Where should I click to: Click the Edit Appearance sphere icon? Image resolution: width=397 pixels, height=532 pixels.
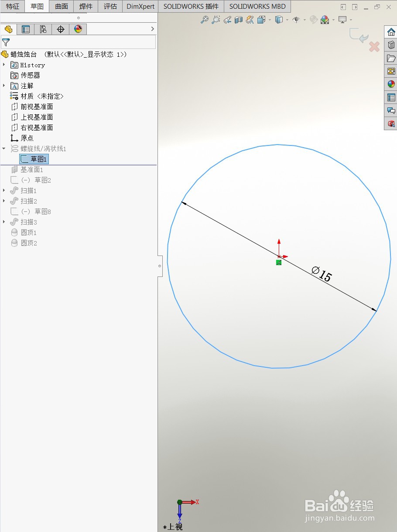[x=313, y=20]
